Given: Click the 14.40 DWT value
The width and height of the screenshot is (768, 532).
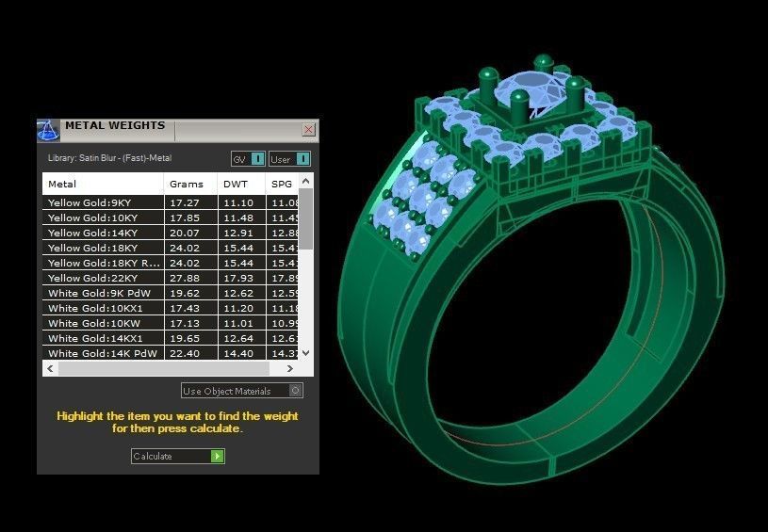Looking at the screenshot, I should pos(238,353).
